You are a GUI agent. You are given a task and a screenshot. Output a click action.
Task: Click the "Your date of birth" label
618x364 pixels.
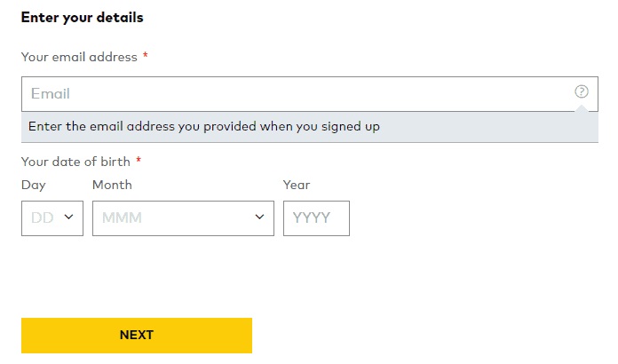pos(75,162)
